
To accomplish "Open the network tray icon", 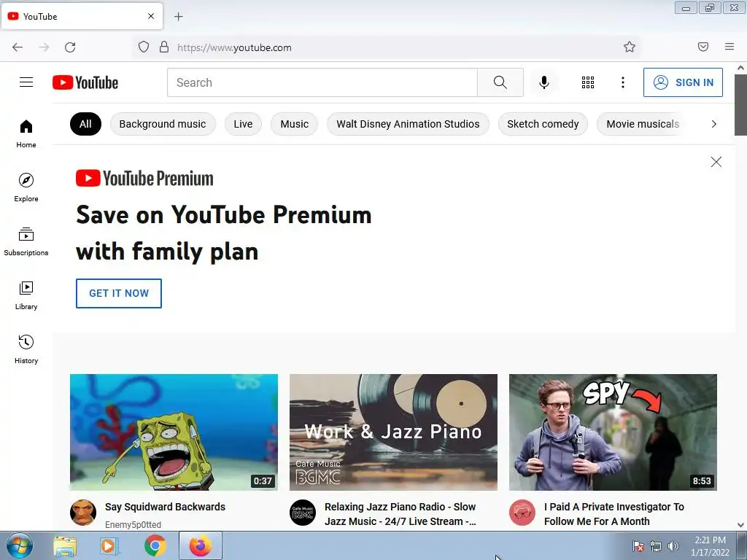I will (x=656, y=546).
